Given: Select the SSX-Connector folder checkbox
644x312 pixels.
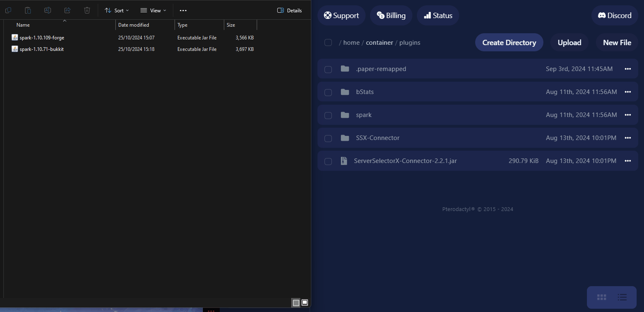Looking at the screenshot, I should click(328, 138).
